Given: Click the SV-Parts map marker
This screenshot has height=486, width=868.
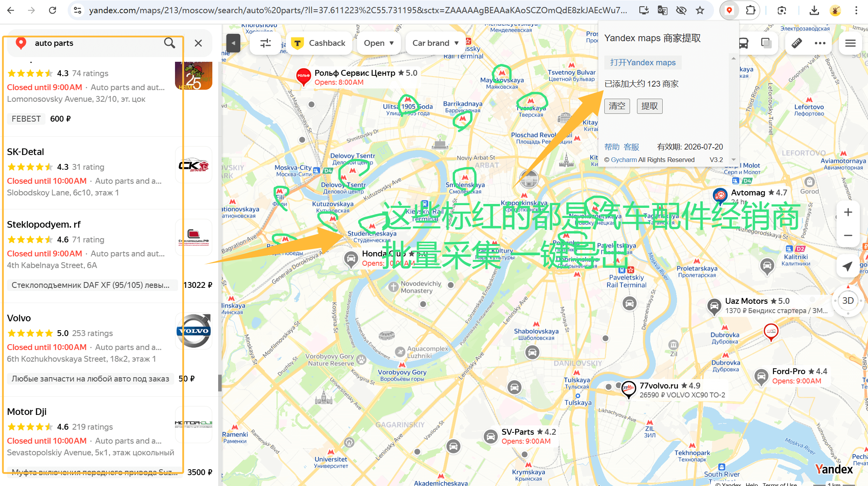Looking at the screenshot, I should 491,437.
